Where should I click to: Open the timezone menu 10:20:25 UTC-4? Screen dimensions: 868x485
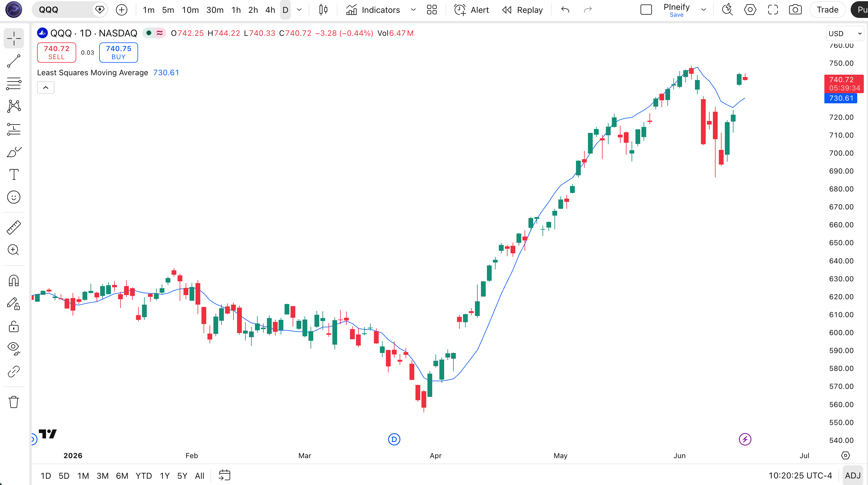800,475
